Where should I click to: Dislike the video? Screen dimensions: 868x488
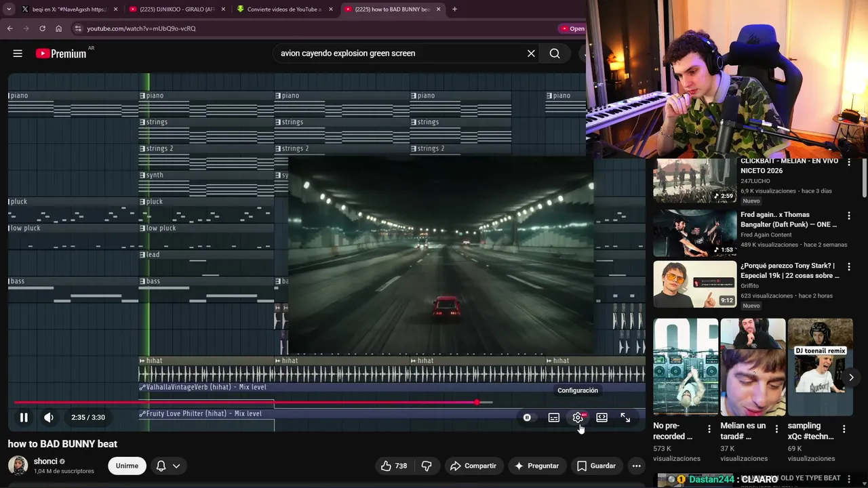(x=427, y=466)
